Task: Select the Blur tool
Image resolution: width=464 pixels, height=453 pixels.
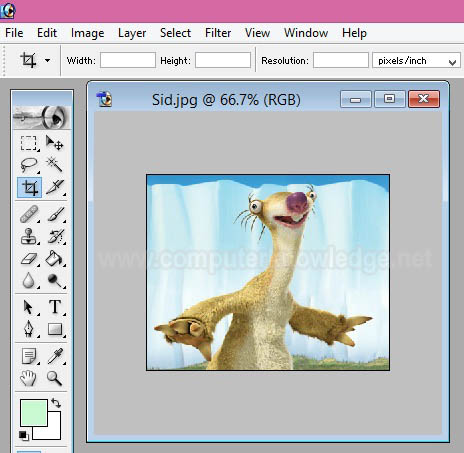Action: coord(29,280)
